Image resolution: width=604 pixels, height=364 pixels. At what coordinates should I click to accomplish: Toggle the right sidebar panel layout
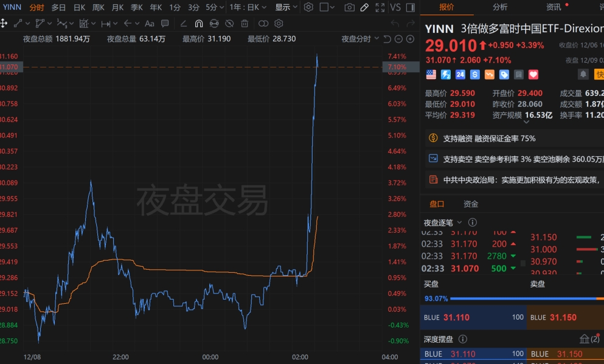[411, 7]
